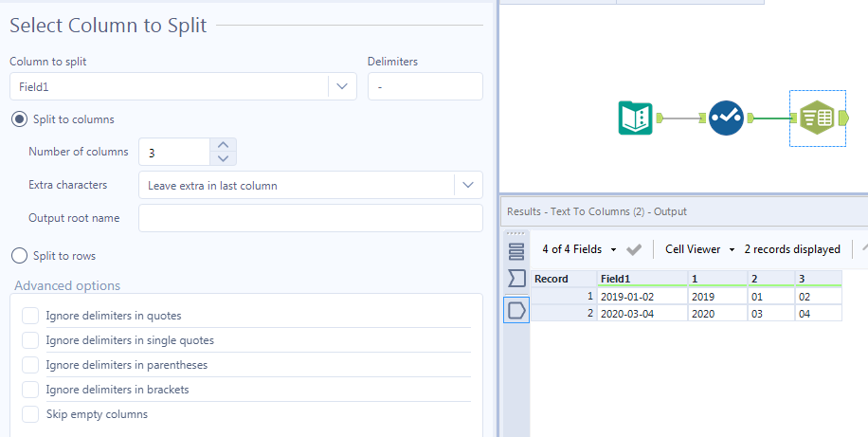Enable Ignore delimiters in quotes

tap(30, 316)
